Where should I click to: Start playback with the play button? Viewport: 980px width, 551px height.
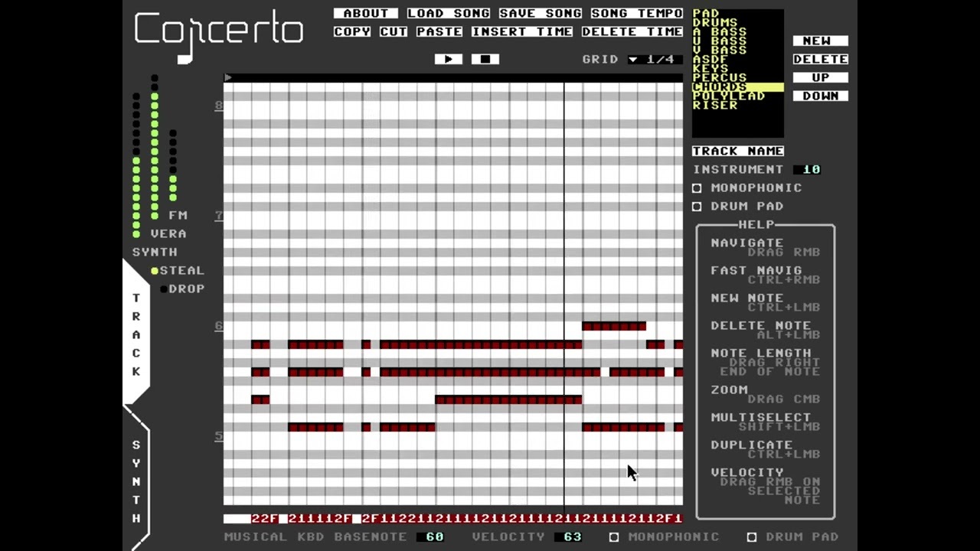(x=448, y=59)
